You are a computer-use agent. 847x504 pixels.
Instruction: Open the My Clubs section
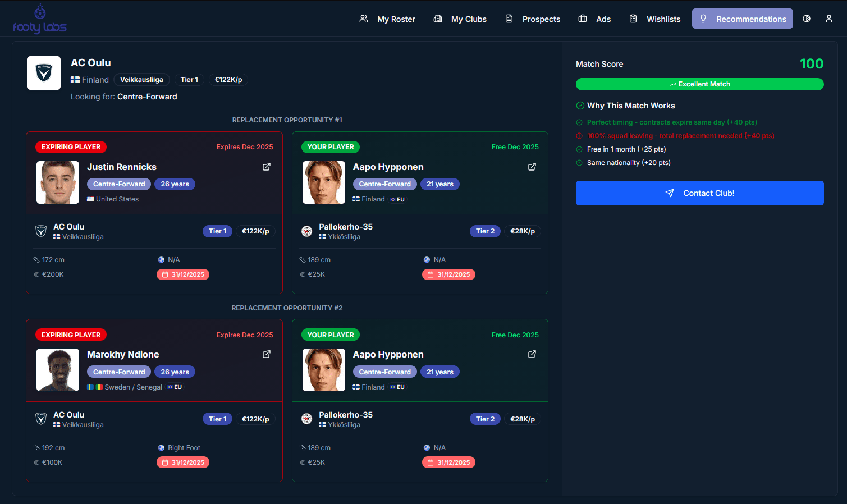(460, 19)
